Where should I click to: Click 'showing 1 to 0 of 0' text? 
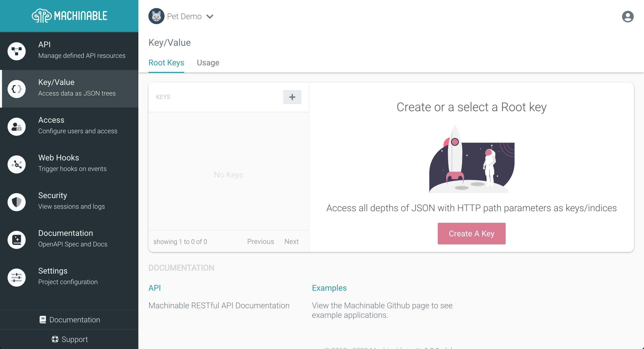point(180,242)
